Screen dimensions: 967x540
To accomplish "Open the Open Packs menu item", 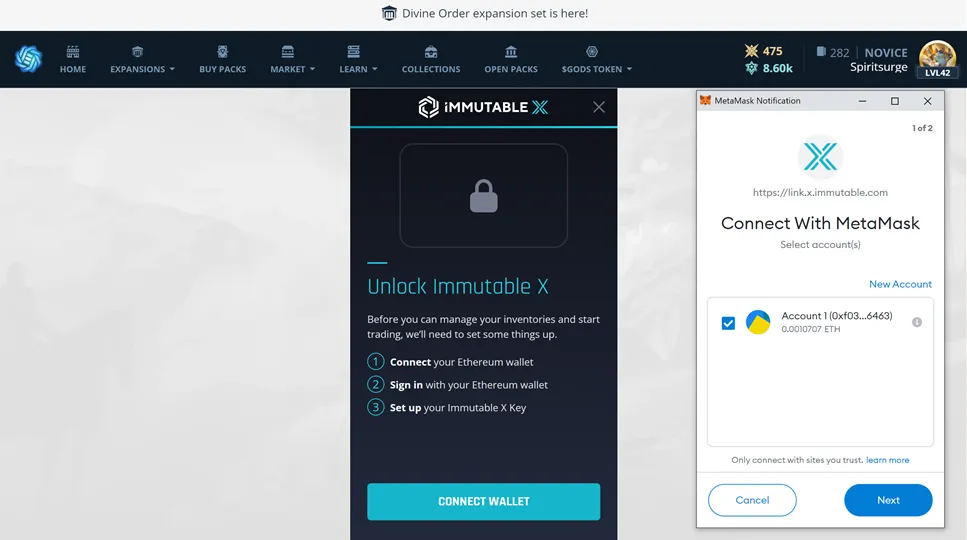I will (511, 69).
